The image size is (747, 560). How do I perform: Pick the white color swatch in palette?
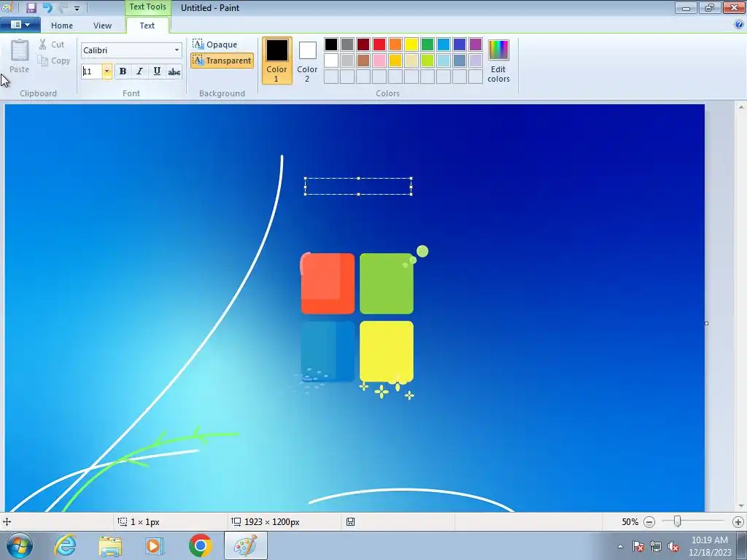tap(331, 61)
